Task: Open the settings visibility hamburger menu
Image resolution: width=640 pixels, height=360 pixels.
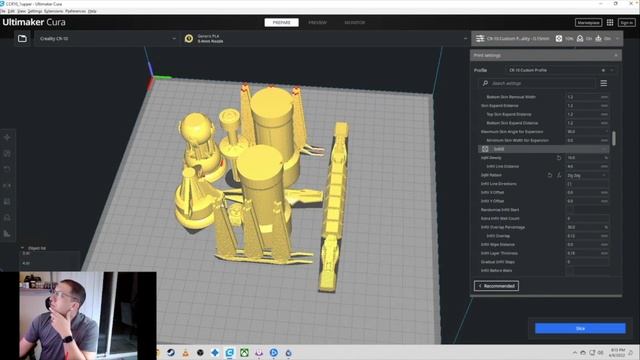Action: [604, 83]
